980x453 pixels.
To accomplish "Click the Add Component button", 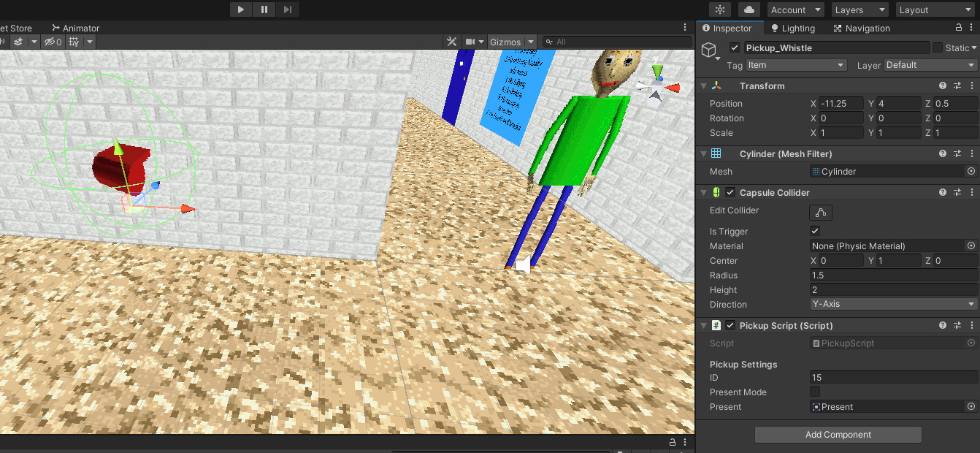I will pos(838,434).
